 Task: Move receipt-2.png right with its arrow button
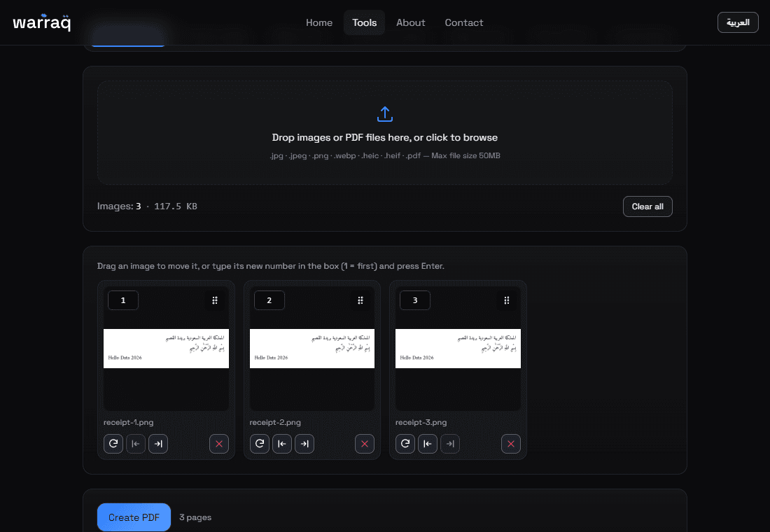[x=304, y=444]
